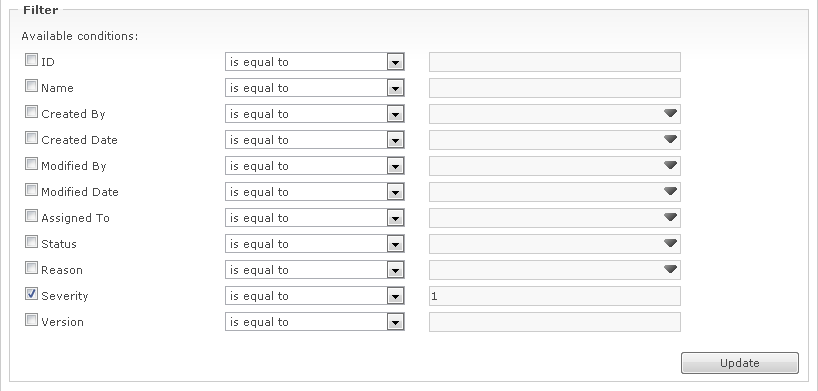This screenshot has height=391, width=818.
Task: Tick the Modified Date checkbox
Action: click(31, 189)
